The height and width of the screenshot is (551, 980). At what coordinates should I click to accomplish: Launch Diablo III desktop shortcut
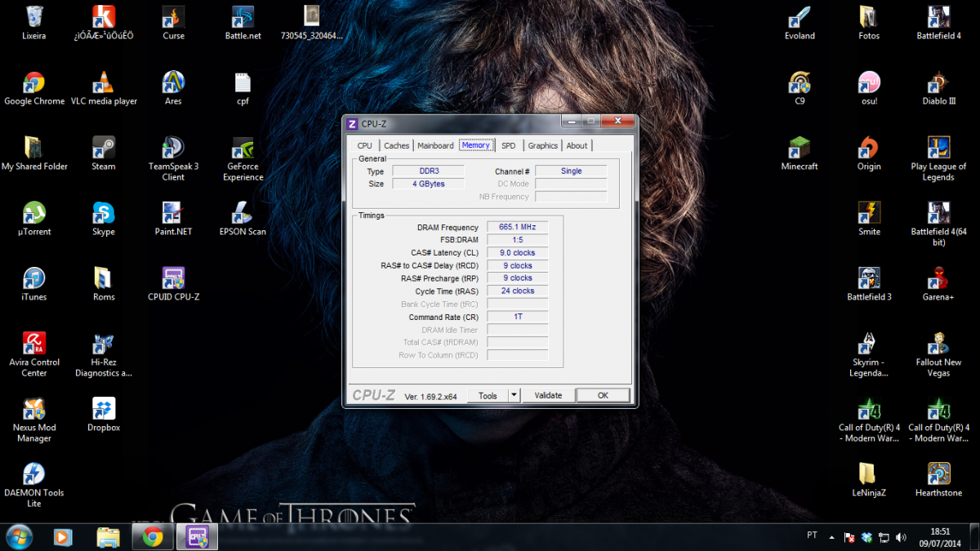pos(938,88)
